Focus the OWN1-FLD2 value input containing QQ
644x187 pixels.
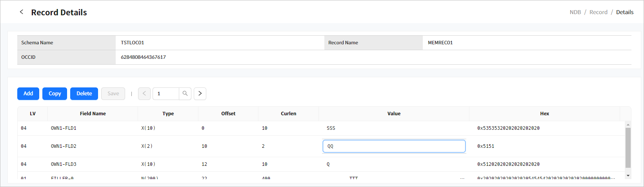tap(394, 146)
